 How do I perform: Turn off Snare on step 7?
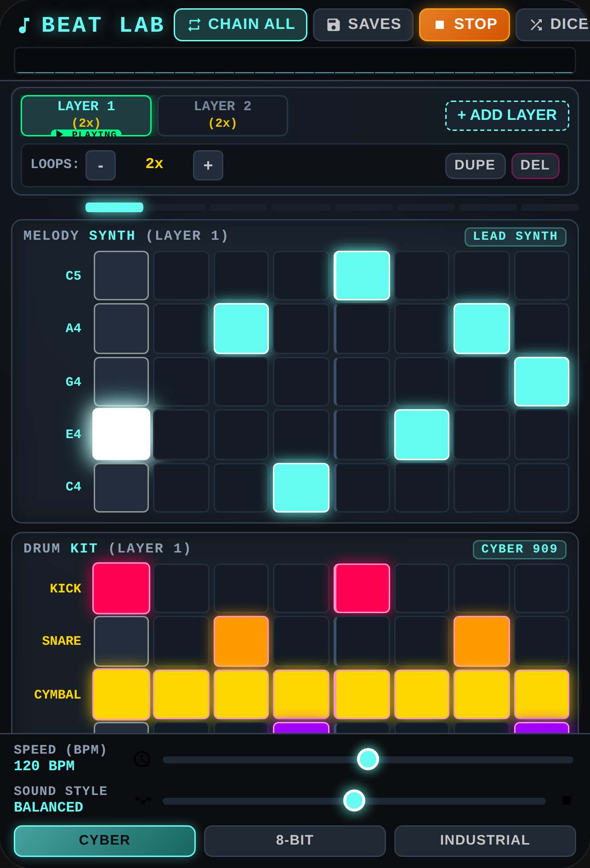point(482,641)
